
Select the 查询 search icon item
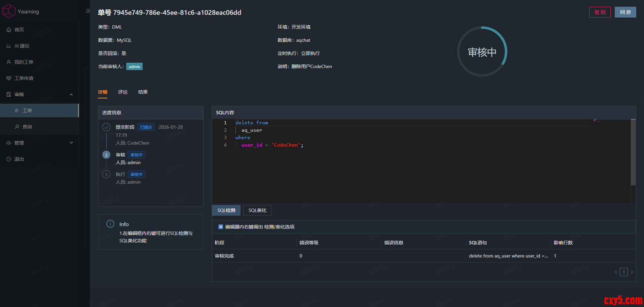17,127
